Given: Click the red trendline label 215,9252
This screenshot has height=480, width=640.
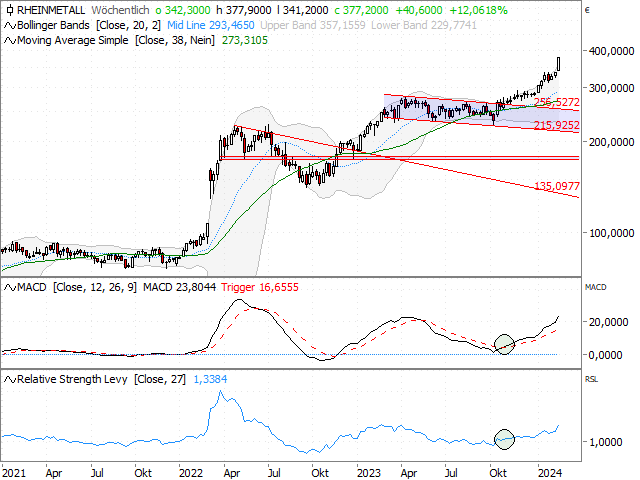Looking at the screenshot, I should coord(557,125).
